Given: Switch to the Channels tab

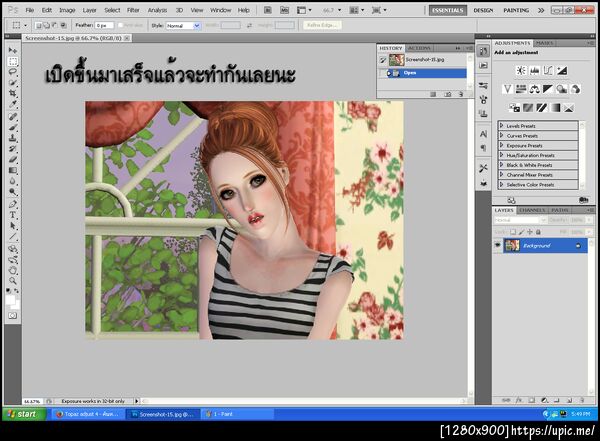Looking at the screenshot, I should click(532, 210).
